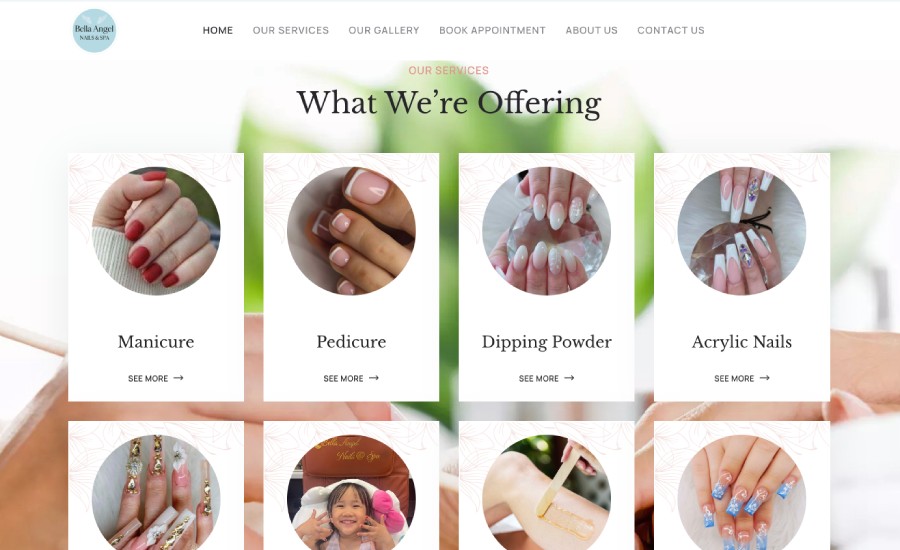Image resolution: width=900 pixels, height=550 pixels.
Task: Click the arrow icon under Dipping Powder
Action: (x=569, y=378)
